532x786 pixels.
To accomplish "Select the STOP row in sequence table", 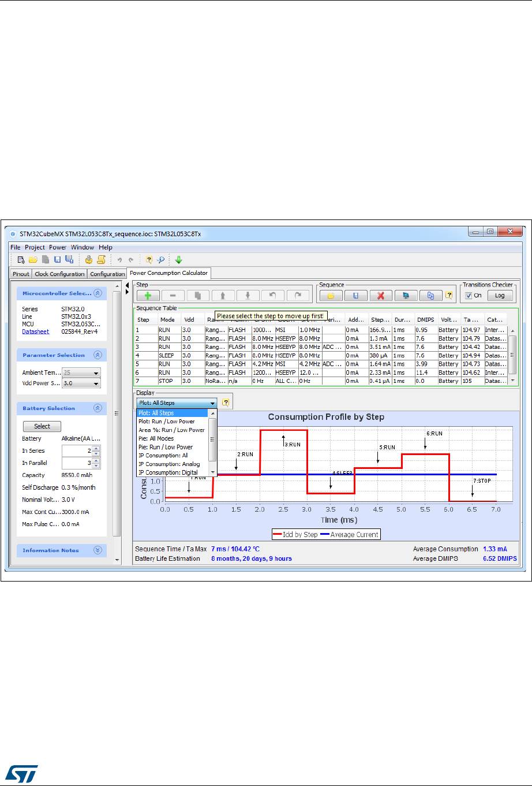I will tap(321, 381).
